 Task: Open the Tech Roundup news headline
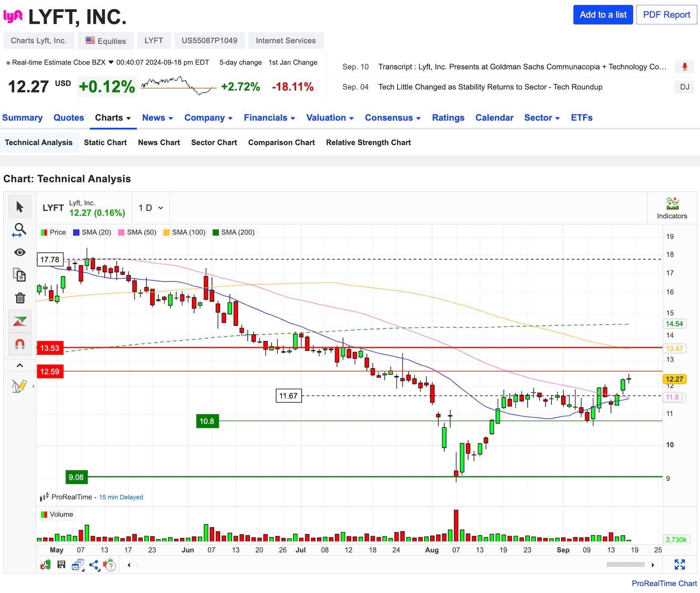click(x=490, y=87)
